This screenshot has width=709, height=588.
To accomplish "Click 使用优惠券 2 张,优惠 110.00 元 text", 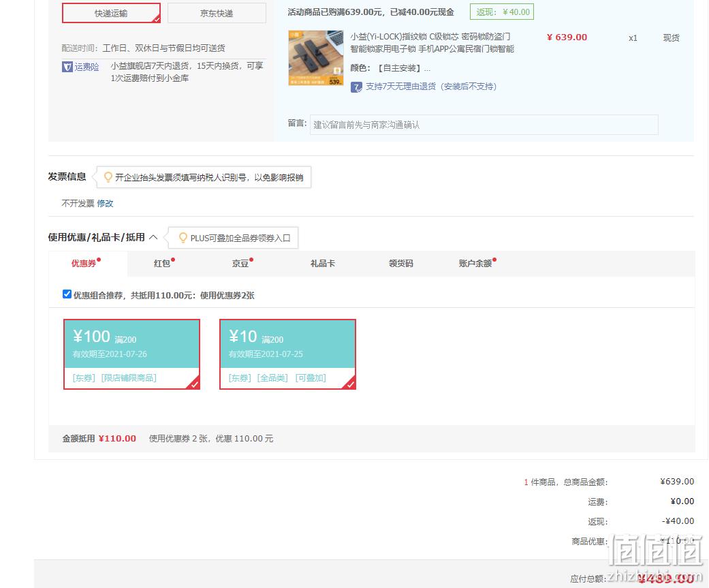I will pyautogui.click(x=211, y=438).
